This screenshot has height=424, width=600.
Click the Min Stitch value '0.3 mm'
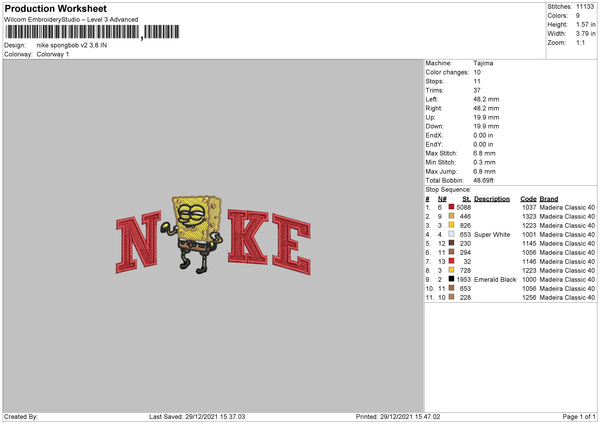(484, 162)
